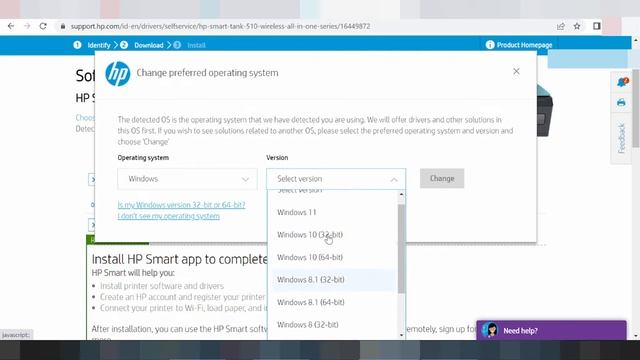Click the HP logo in the dialog

point(118,73)
